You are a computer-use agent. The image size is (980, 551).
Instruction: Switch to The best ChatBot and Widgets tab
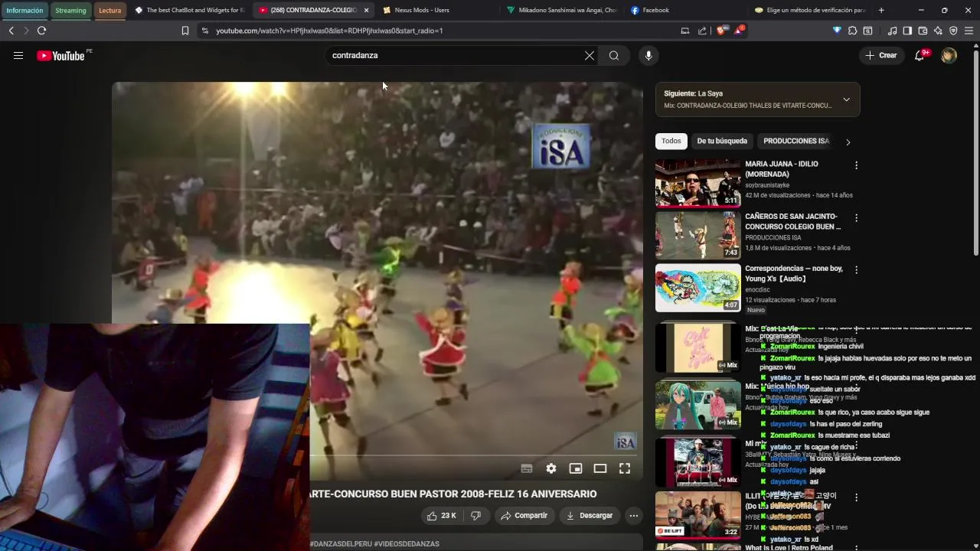click(188, 10)
